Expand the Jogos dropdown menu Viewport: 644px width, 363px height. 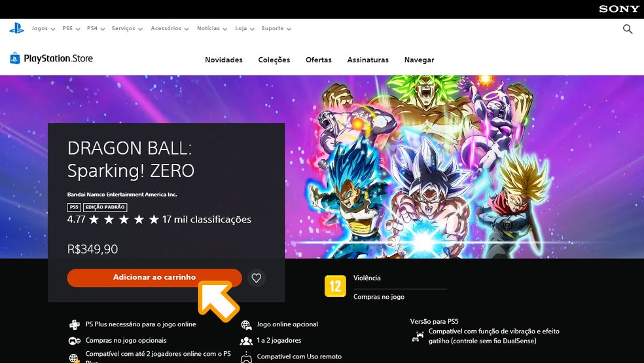pyautogui.click(x=43, y=28)
